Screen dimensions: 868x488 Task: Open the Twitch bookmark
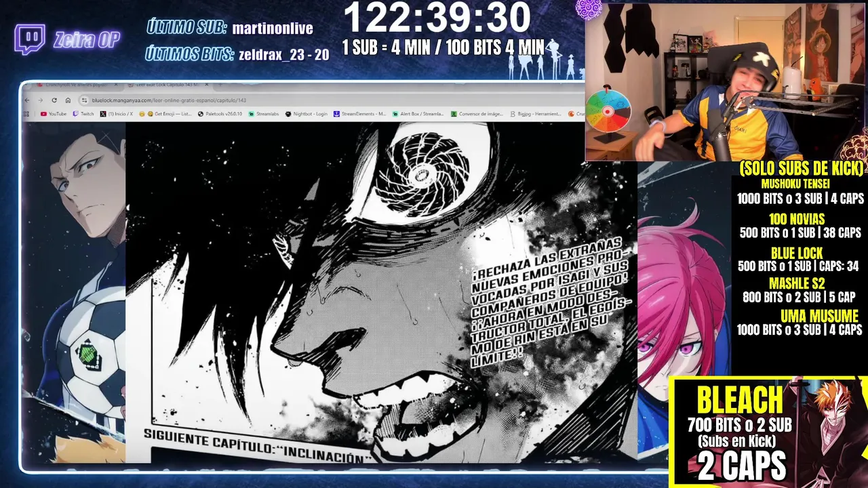(83, 114)
